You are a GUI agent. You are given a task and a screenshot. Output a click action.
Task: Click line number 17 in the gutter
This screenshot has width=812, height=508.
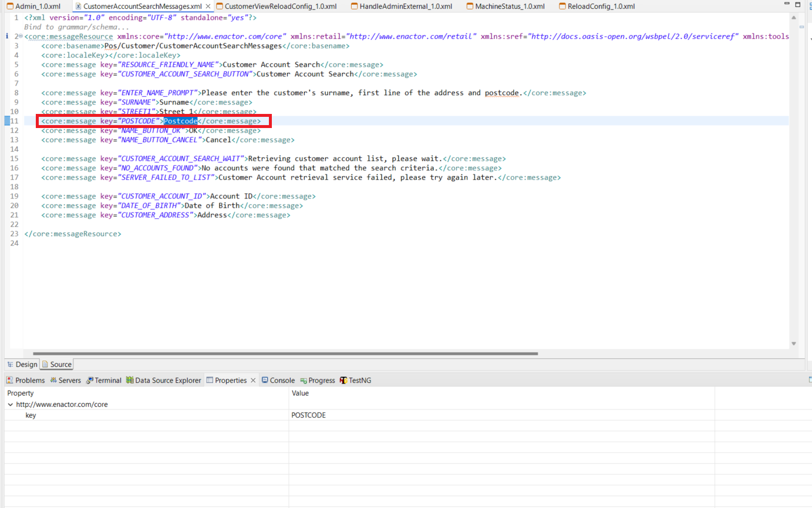pyautogui.click(x=14, y=177)
